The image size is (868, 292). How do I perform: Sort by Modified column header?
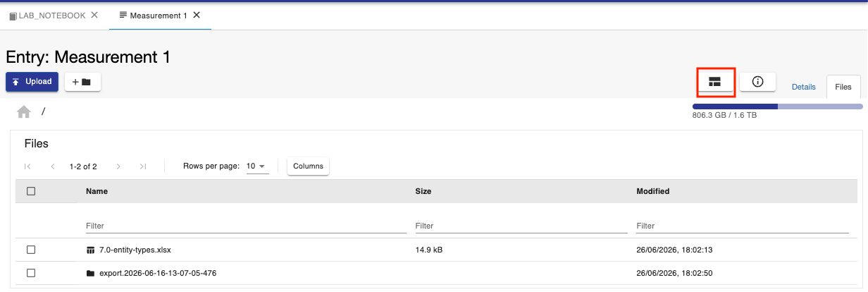coord(653,191)
